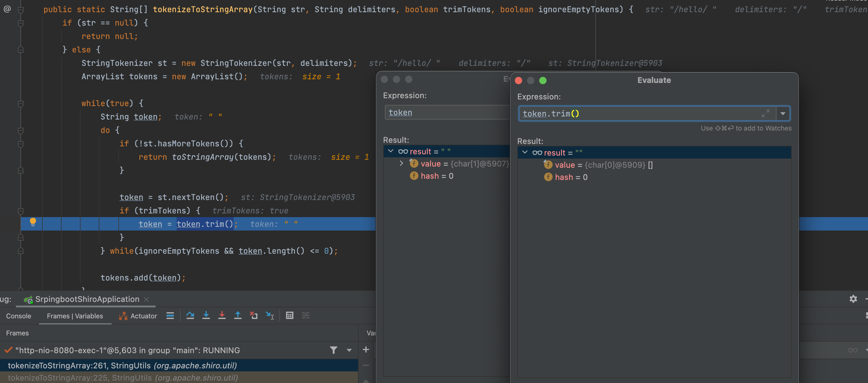Click the Run to Cursor icon
This screenshot has height=383, width=868.
pos(270,315)
